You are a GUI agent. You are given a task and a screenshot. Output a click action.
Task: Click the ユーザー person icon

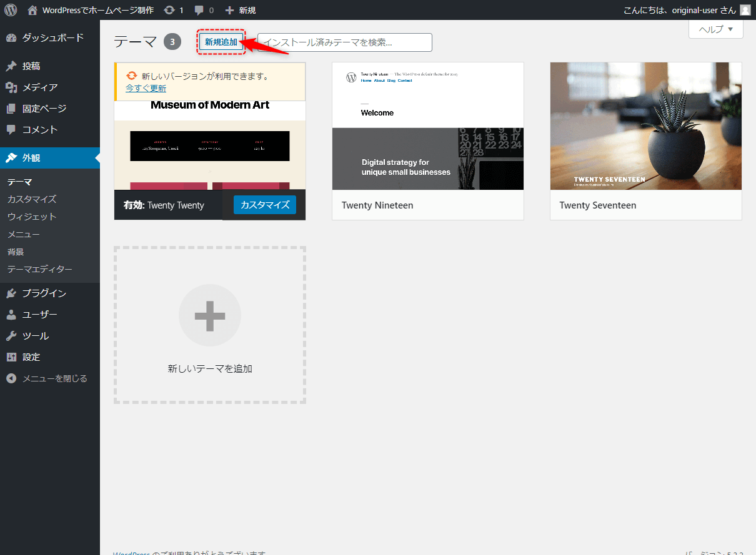pyautogui.click(x=11, y=315)
